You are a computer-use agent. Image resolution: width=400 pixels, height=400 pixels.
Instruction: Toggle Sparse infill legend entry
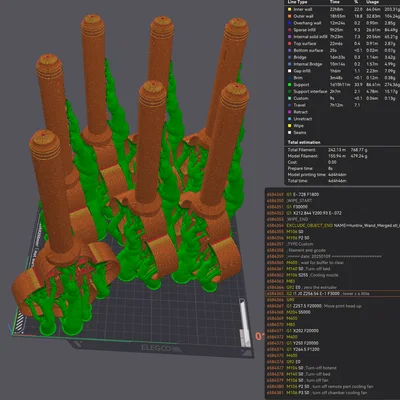343,30
